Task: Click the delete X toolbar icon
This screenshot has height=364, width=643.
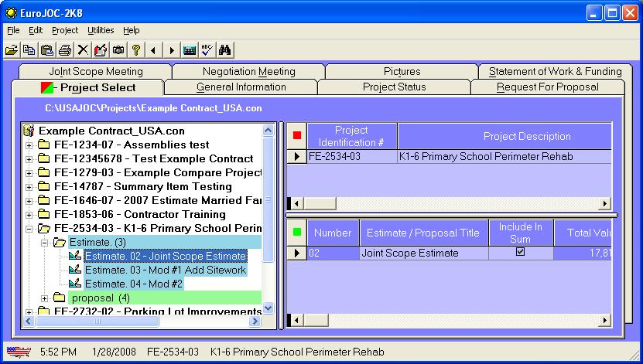Action: click(83, 50)
